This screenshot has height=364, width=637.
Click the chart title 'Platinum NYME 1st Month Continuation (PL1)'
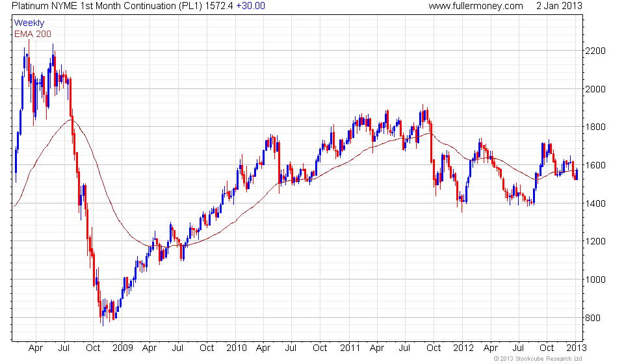point(107,6)
